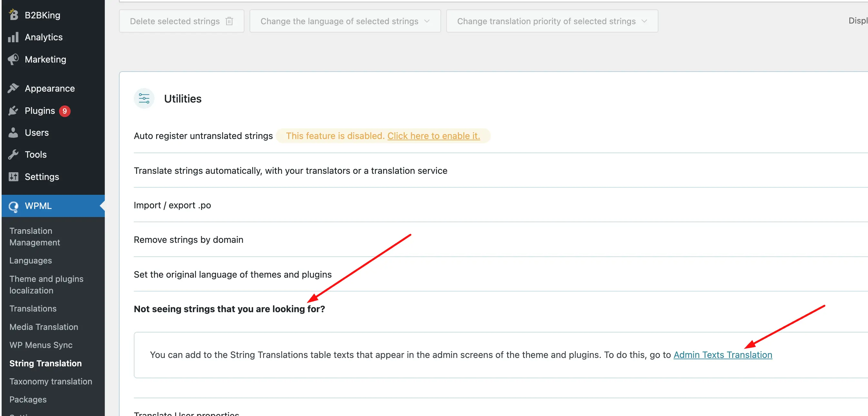Click the B2BKing sidebar icon
This screenshot has height=416, width=868.
click(x=13, y=15)
